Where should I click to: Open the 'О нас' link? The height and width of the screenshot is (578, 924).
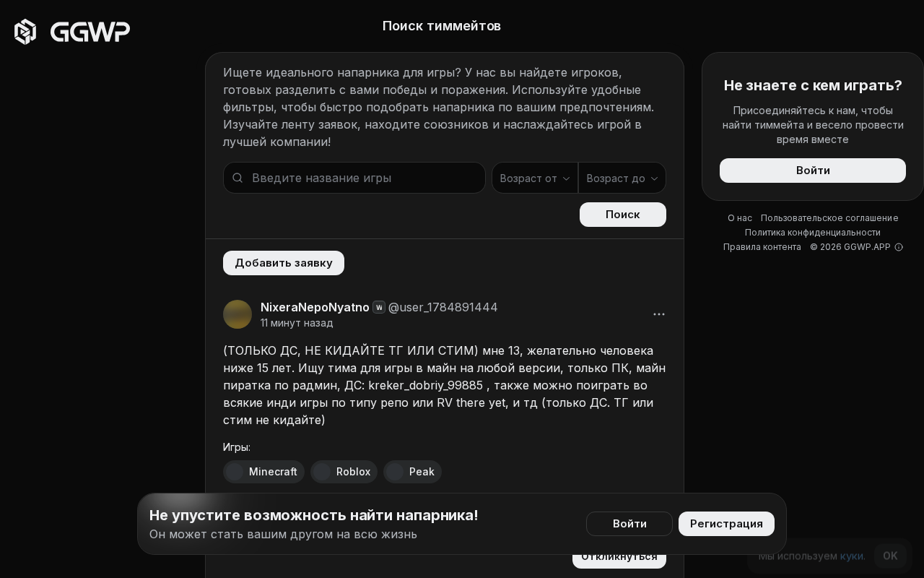[x=740, y=218]
